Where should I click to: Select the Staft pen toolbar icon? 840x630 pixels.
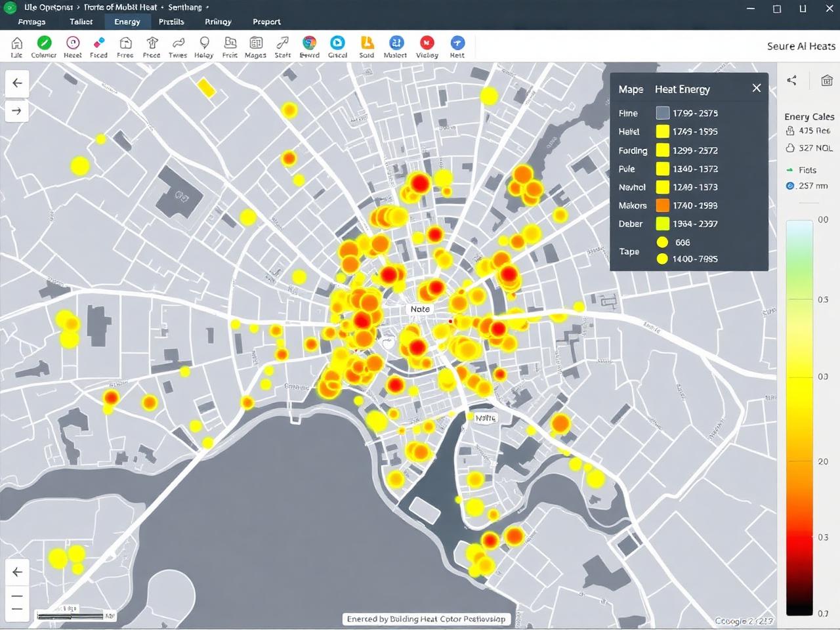[x=283, y=43]
